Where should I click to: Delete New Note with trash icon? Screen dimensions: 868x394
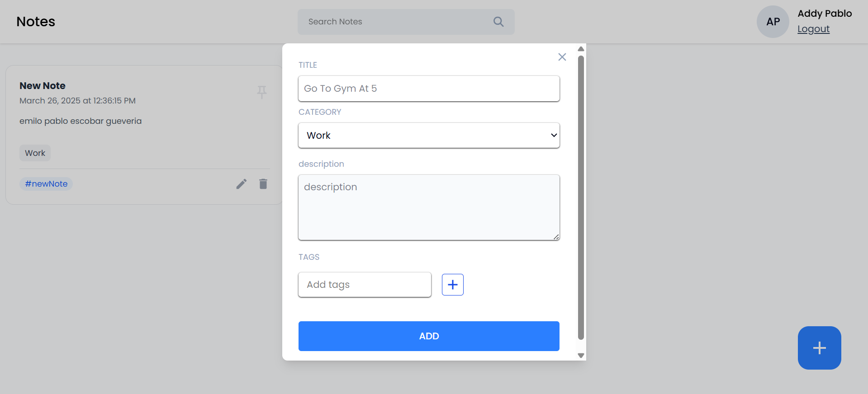[x=263, y=184]
